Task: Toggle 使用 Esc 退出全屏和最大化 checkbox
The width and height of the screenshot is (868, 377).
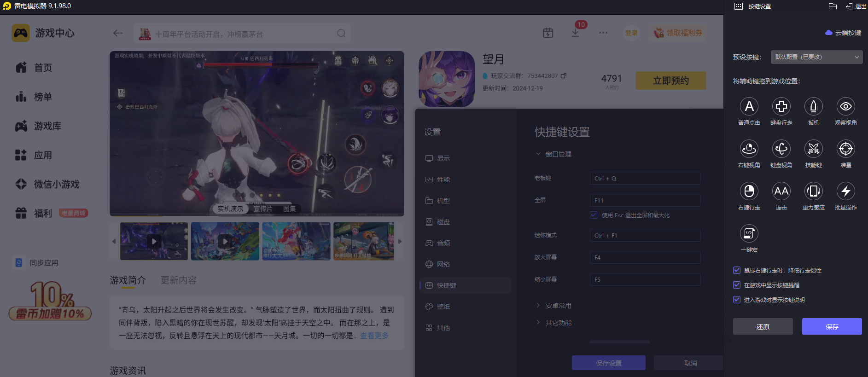Action: point(594,215)
